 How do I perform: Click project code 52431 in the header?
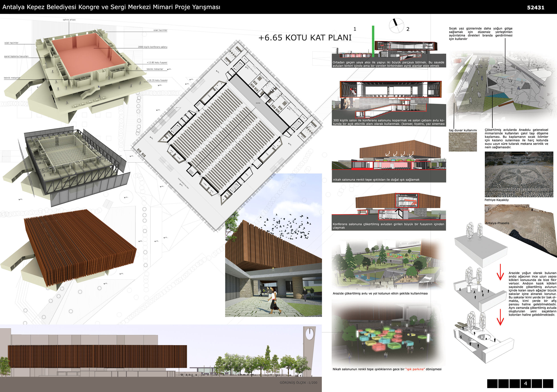coord(535,8)
